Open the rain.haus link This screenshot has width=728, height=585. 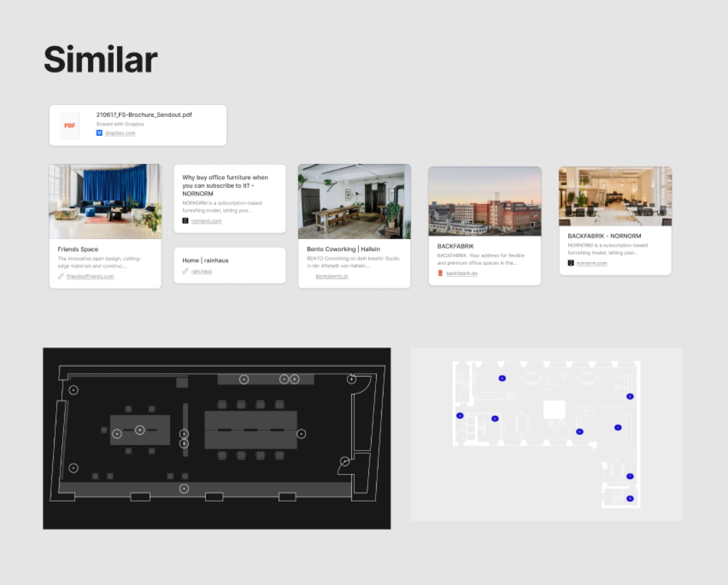pos(202,271)
